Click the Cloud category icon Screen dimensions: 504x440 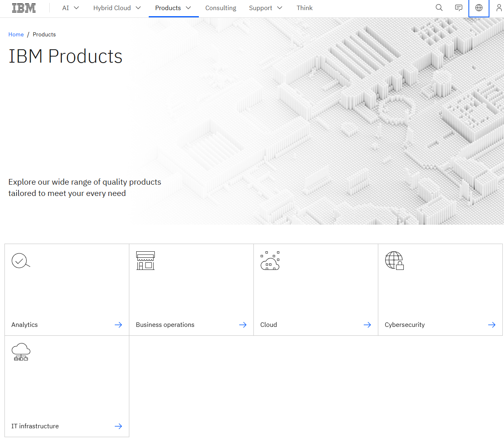270,261
